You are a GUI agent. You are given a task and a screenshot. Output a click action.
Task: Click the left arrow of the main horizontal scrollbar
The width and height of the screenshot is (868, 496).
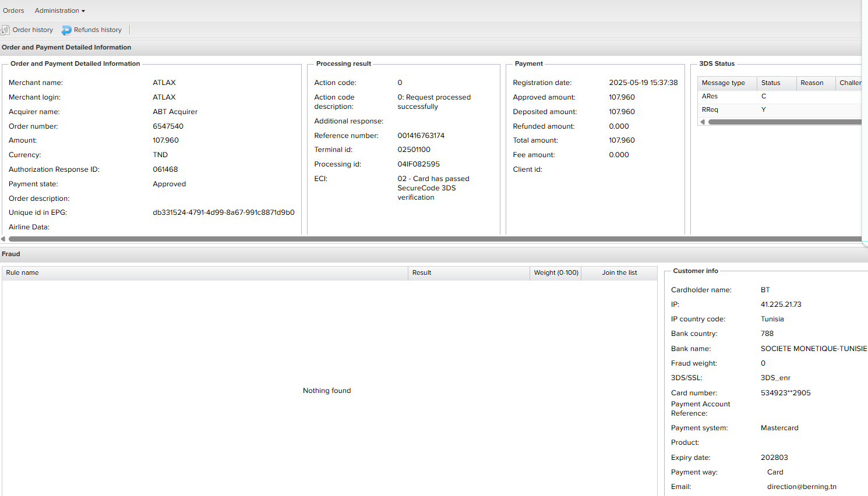click(3, 239)
